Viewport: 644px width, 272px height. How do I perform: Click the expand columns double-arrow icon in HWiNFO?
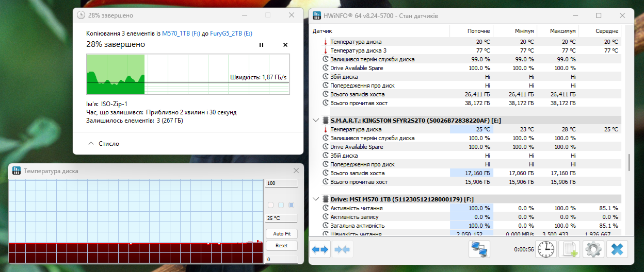(x=320, y=250)
